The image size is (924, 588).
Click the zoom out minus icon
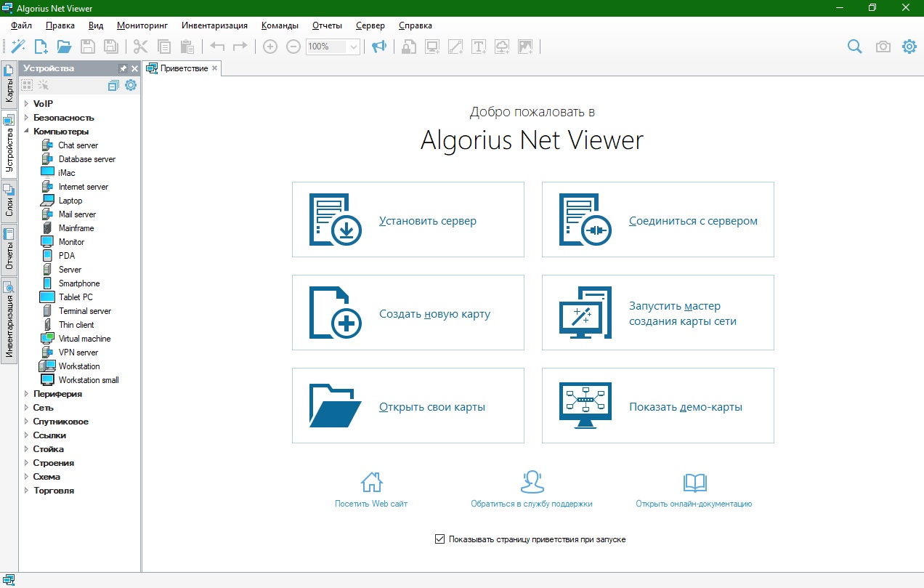coord(293,47)
